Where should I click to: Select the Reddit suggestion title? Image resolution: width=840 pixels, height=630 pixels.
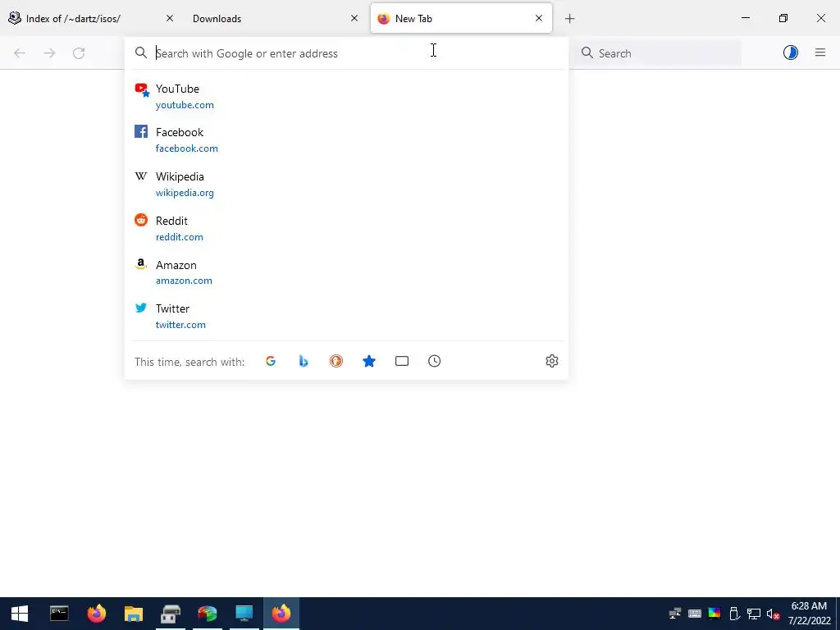point(171,221)
